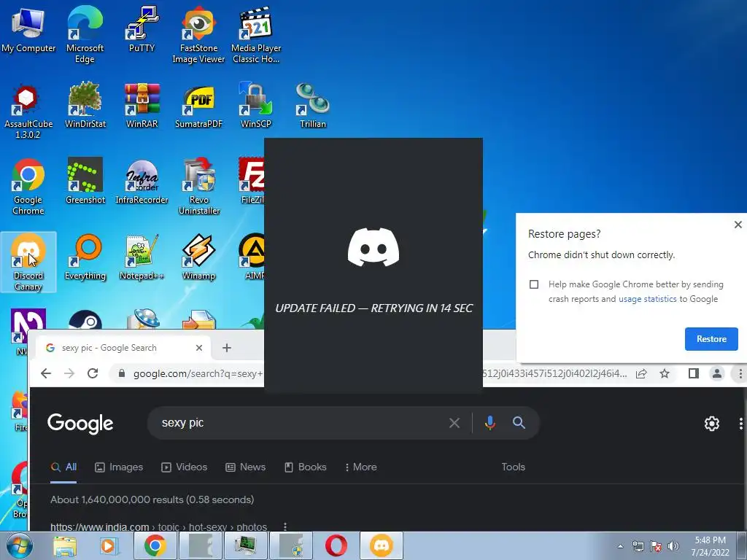The width and height of the screenshot is (747, 560).
Task: Click the Chrome address bar URL
Action: tap(198, 374)
